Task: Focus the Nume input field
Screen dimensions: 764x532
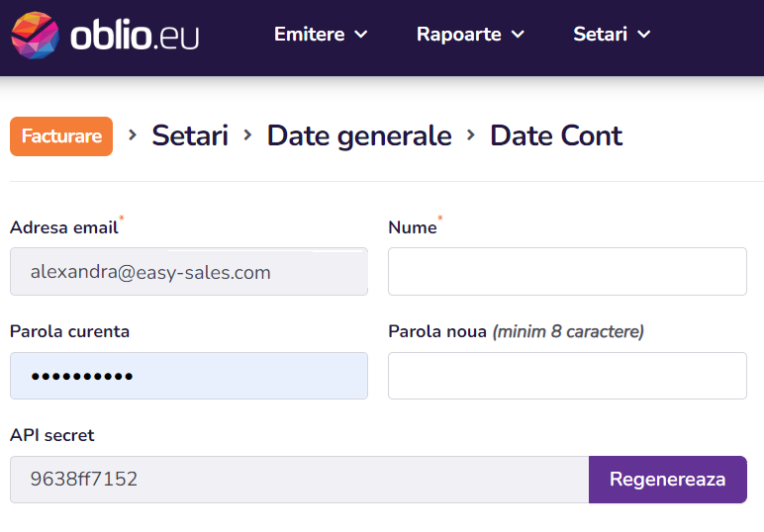Action: tap(567, 272)
